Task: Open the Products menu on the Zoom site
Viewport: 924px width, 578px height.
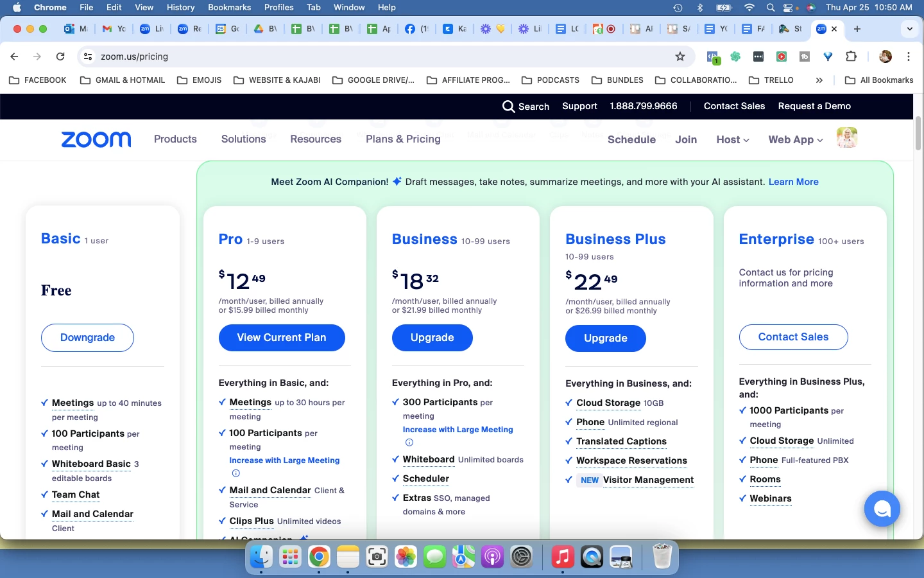Action: [175, 139]
